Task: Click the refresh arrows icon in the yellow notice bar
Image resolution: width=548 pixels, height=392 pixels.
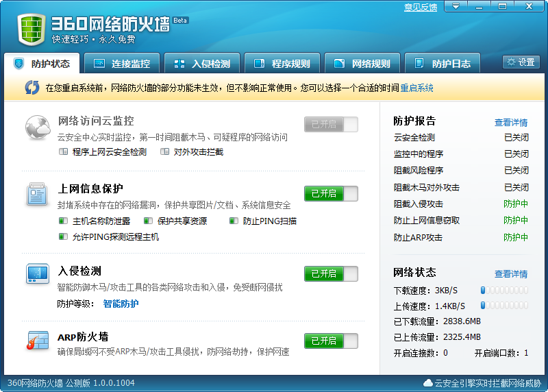Action: click(32, 88)
